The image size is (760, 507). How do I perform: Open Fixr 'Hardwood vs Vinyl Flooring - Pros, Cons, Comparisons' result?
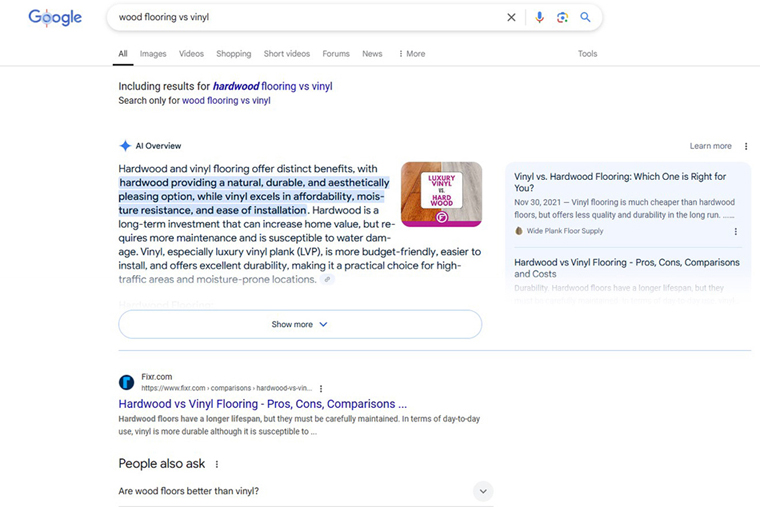coord(263,404)
